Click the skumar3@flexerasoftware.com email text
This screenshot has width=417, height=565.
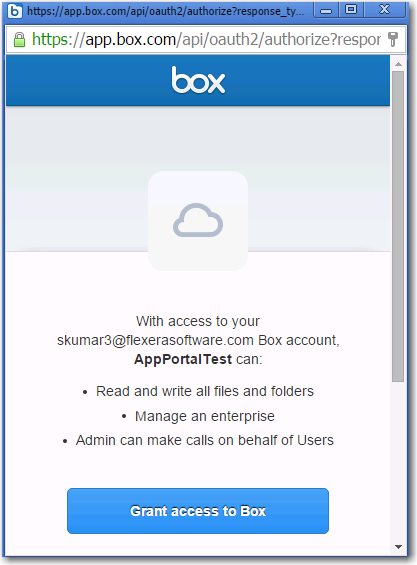tap(155, 340)
